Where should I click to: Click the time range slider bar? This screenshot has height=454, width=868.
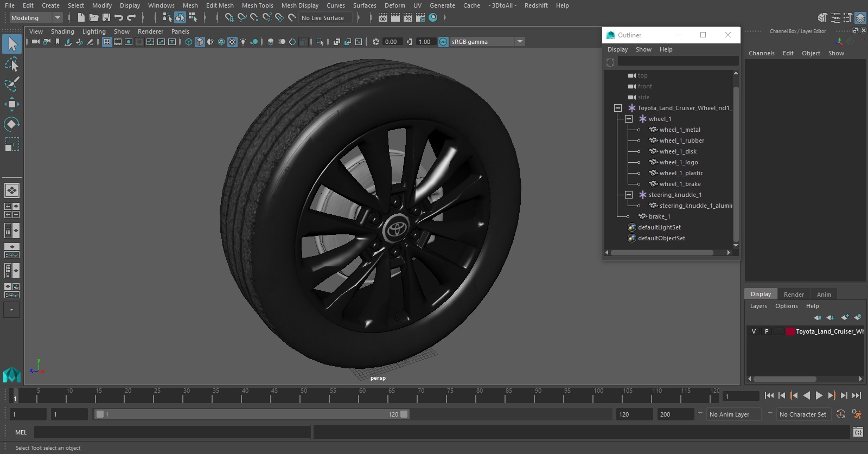click(x=252, y=414)
